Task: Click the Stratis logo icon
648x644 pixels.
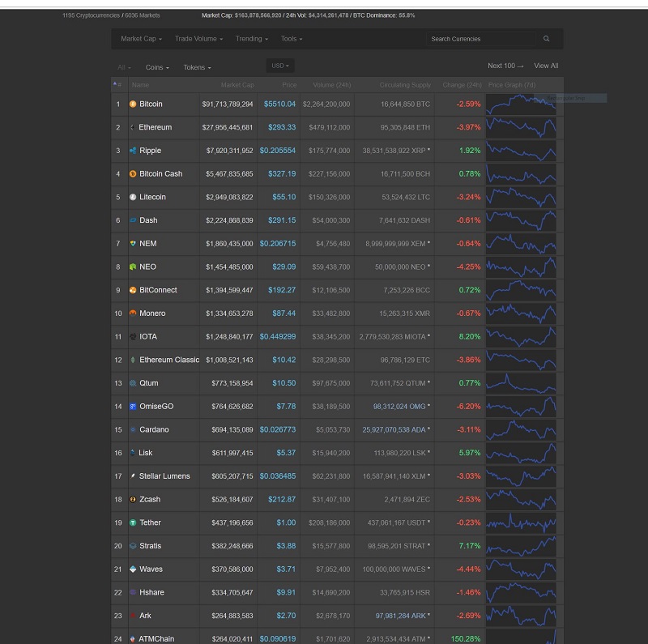Action: [133, 546]
